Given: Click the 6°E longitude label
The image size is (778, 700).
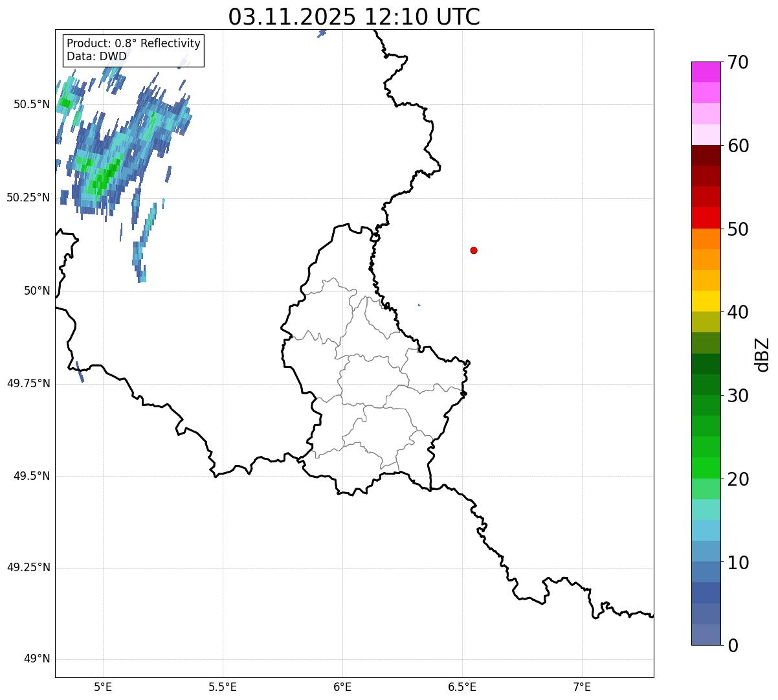Looking at the screenshot, I should tap(342, 688).
